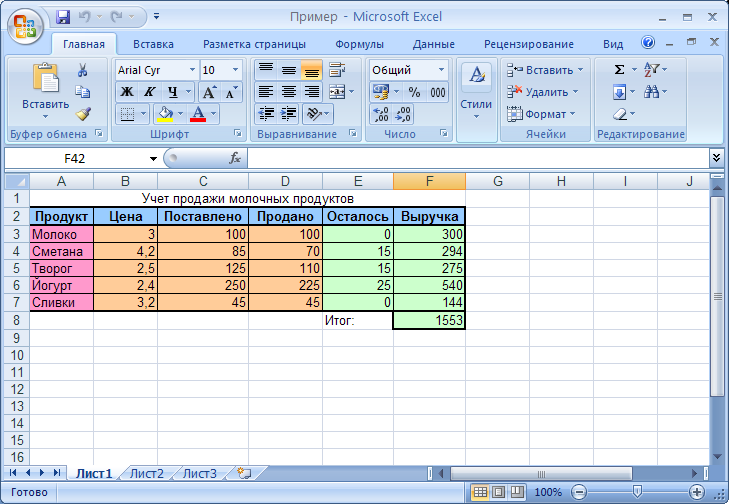Align text right
The image size is (729, 504).
(x=311, y=92)
